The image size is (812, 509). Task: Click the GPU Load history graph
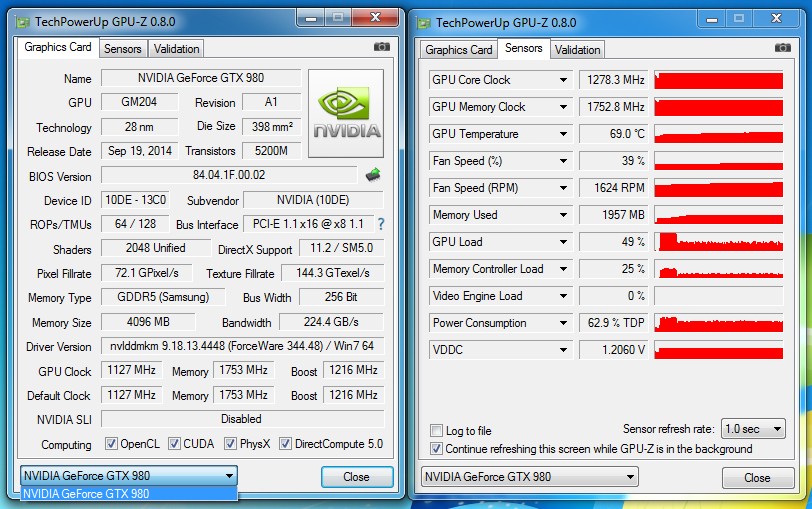719,242
